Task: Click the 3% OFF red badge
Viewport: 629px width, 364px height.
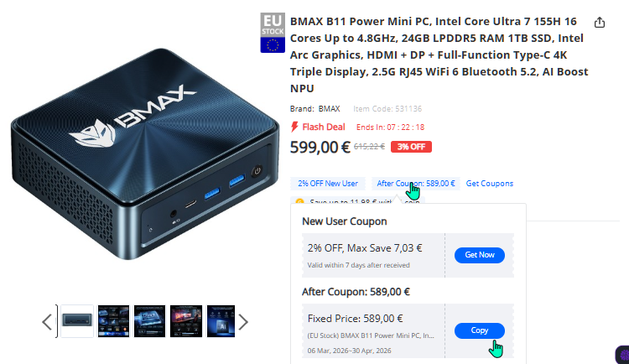Action: 411,147
